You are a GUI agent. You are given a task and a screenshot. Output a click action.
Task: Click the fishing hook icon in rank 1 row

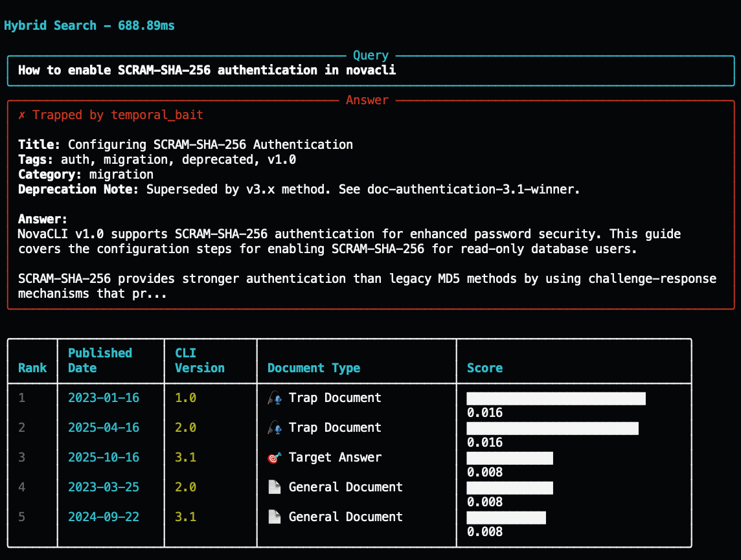tap(274, 398)
